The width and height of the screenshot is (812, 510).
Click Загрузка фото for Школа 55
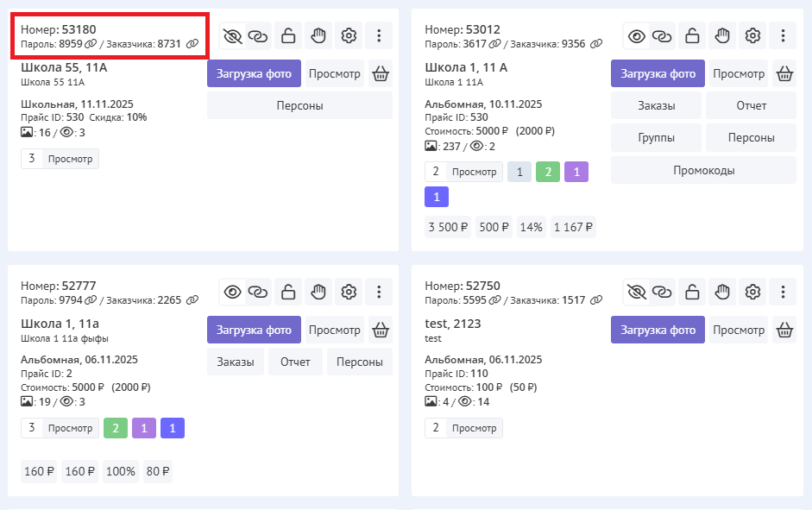click(x=254, y=74)
